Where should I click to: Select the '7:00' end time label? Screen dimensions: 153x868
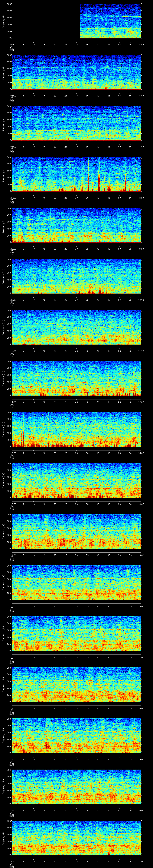(x=141, y=146)
